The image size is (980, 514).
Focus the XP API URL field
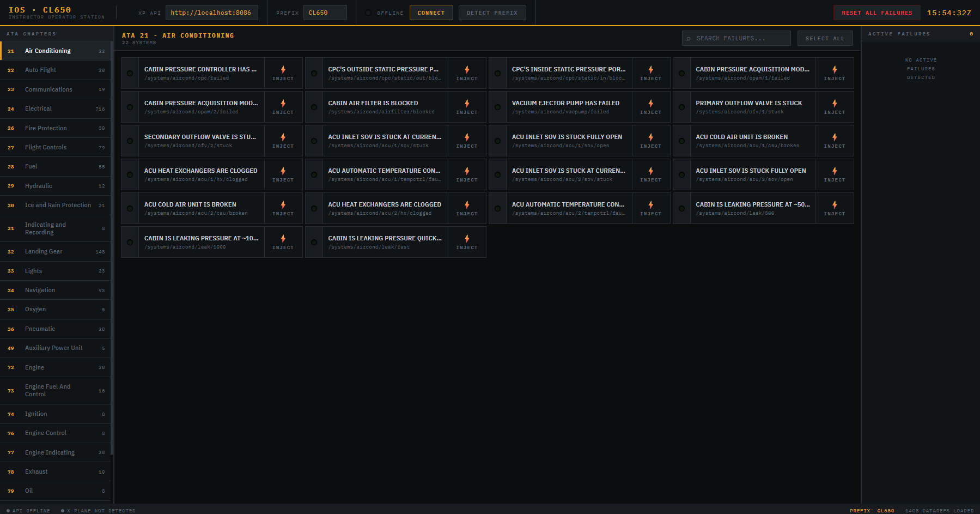(211, 13)
